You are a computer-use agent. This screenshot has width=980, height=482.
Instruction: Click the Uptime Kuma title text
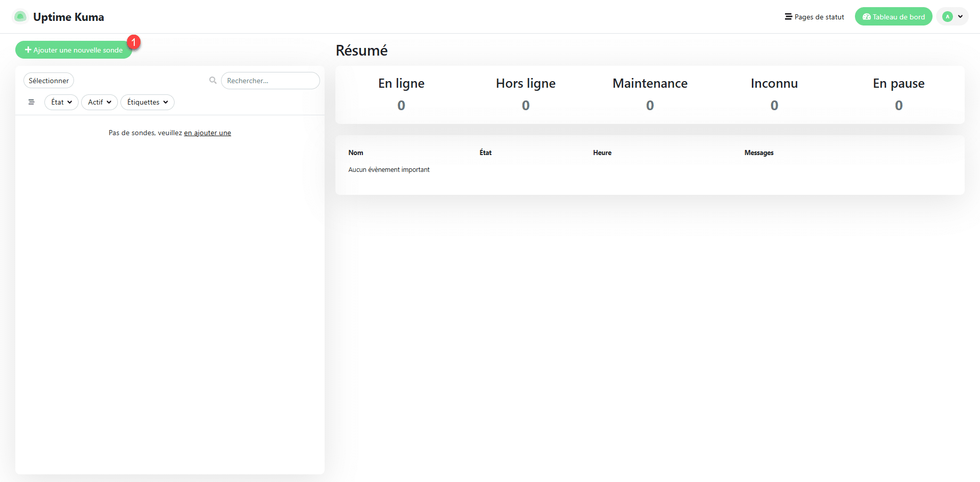(x=68, y=17)
